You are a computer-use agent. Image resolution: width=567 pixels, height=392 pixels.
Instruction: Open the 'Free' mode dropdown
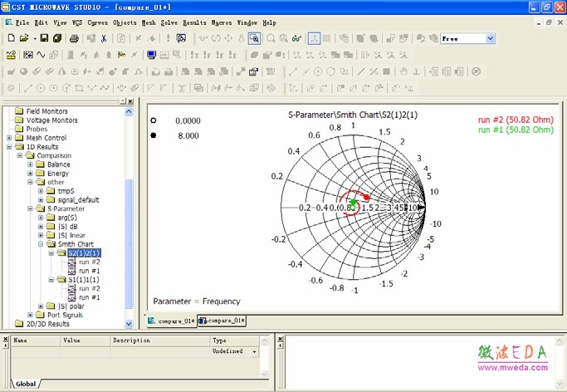pos(490,38)
